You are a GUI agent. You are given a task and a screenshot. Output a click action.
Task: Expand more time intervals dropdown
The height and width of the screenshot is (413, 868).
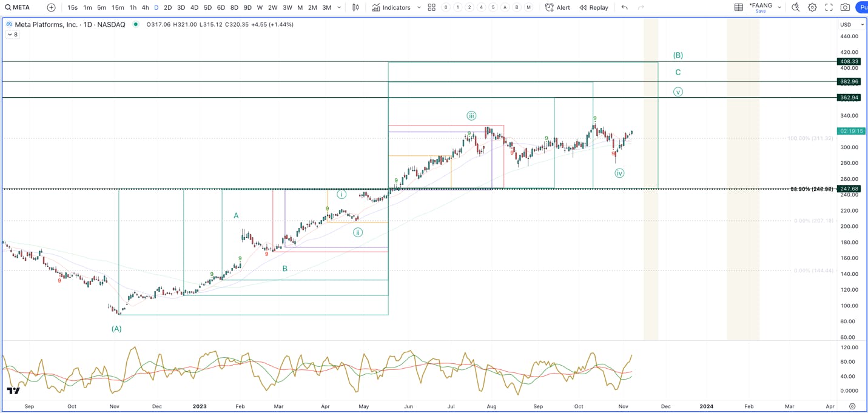pyautogui.click(x=338, y=7)
